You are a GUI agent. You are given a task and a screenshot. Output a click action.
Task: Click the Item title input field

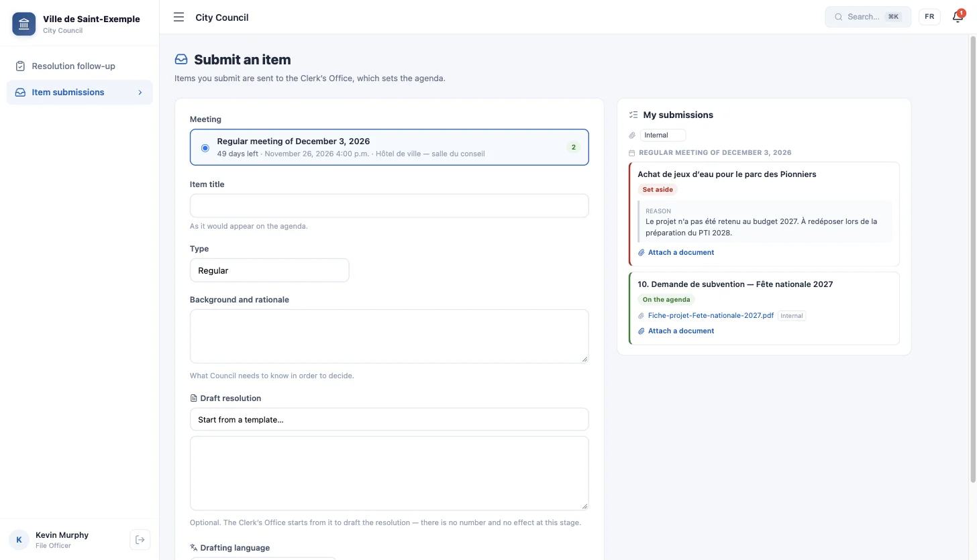pos(389,206)
